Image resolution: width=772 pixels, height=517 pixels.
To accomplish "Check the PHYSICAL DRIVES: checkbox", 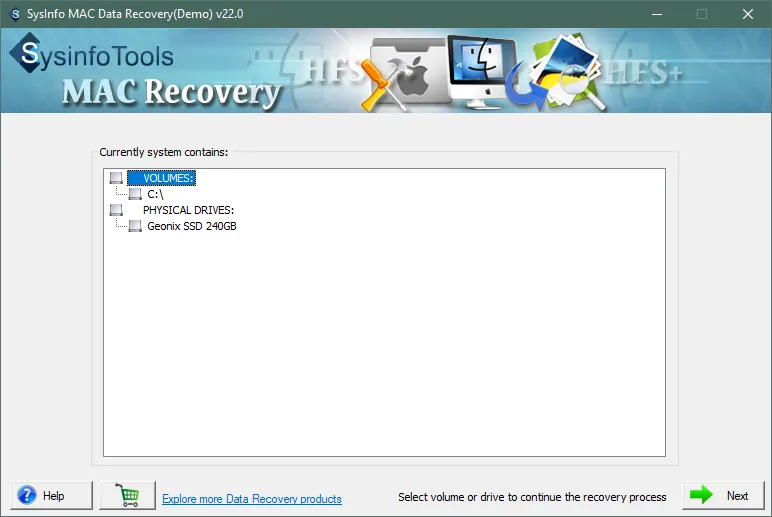I will pos(116,210).
